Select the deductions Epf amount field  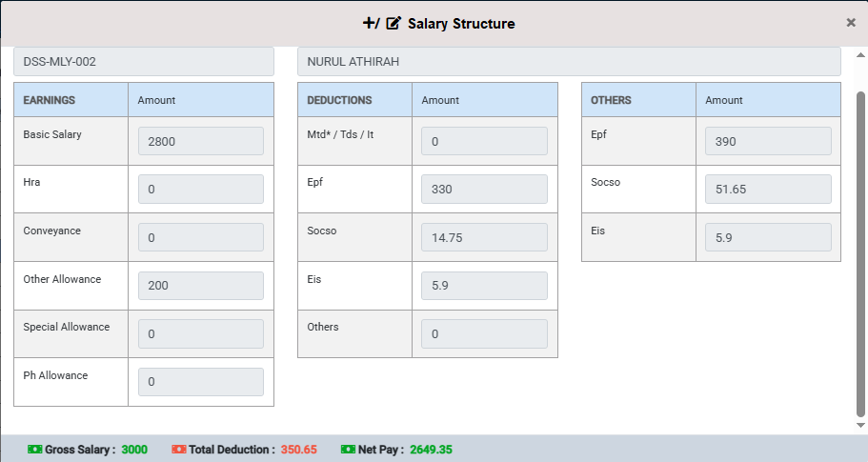484,190
